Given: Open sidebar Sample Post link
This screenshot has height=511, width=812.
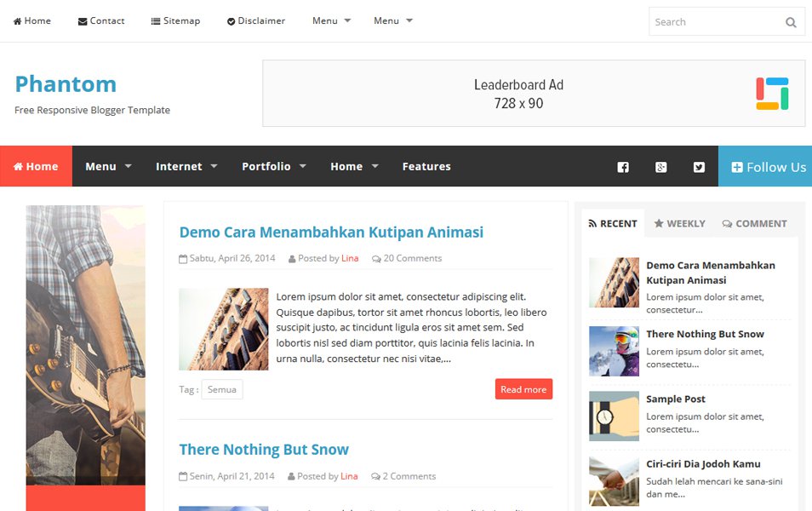Looking at the screenshot, I should coord(675,399).
